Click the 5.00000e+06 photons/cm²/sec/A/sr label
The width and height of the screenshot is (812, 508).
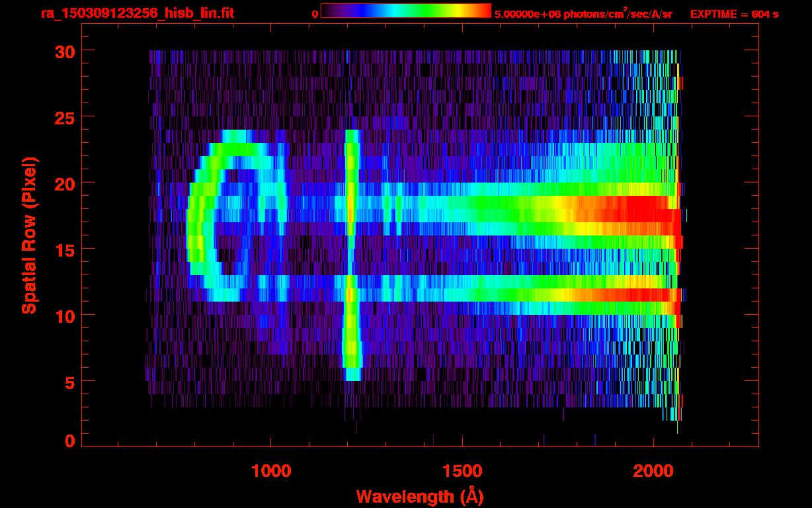coord(583,13)
